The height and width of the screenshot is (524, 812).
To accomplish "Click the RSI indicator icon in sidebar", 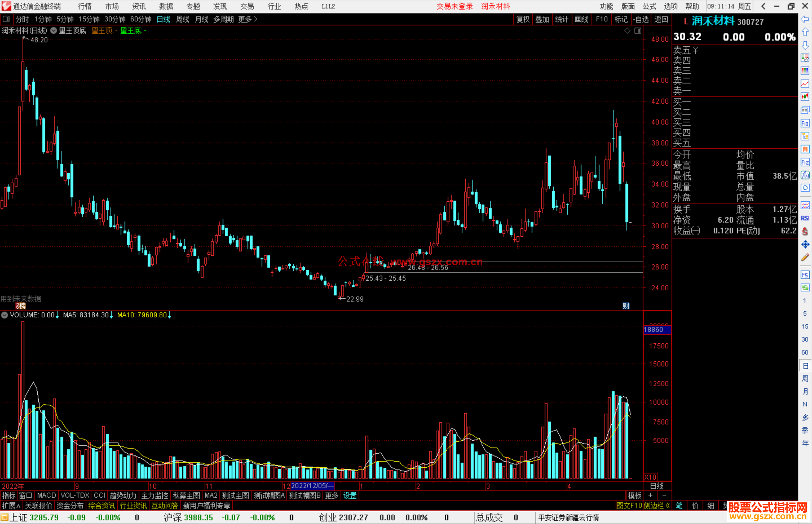I will pos(805,218).
